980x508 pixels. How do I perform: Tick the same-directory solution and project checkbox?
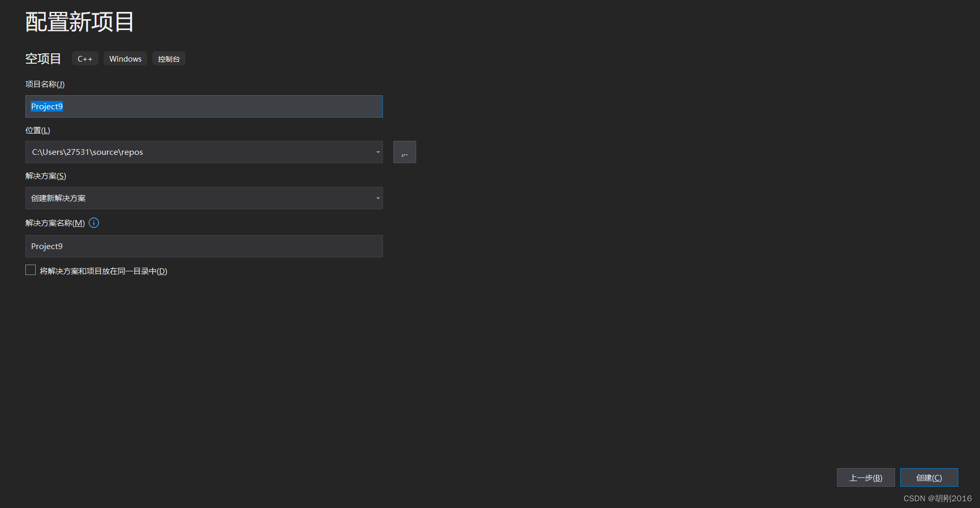(31, 270)
